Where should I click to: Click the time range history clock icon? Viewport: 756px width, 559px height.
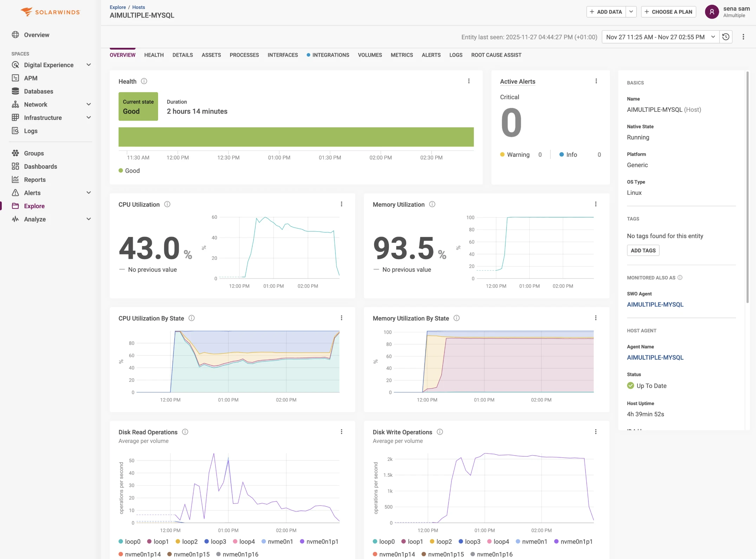coord(726,37)
